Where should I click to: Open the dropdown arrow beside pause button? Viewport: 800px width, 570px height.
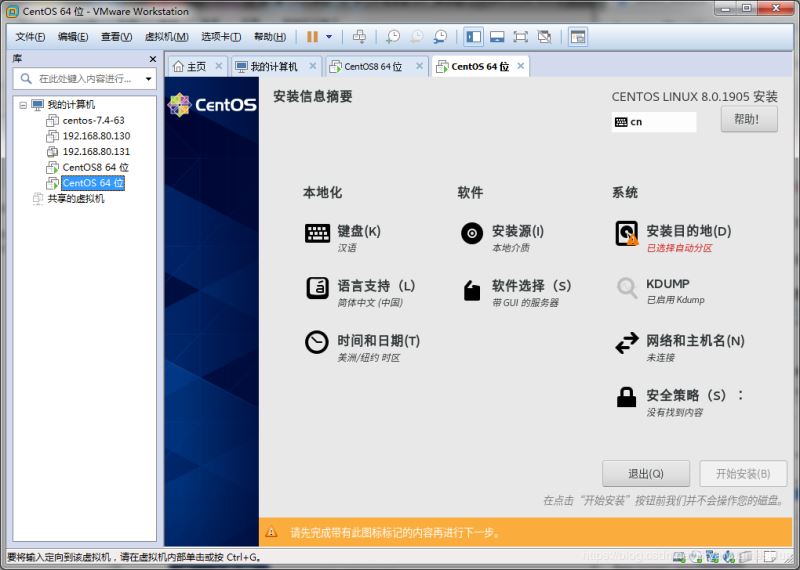point(329,37)
